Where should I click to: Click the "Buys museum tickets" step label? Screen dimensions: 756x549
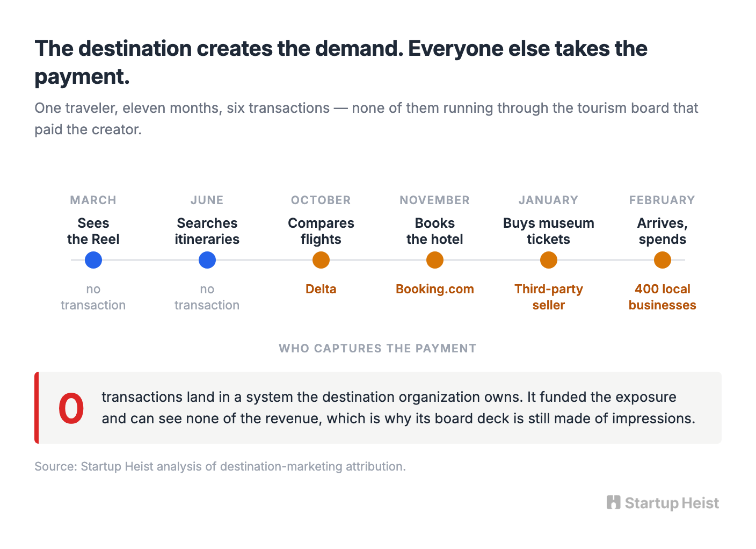(x=549, y=231)
